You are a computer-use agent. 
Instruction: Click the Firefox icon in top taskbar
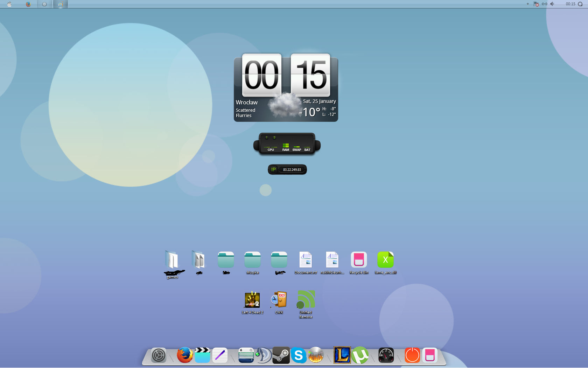(x=28, y=4)
